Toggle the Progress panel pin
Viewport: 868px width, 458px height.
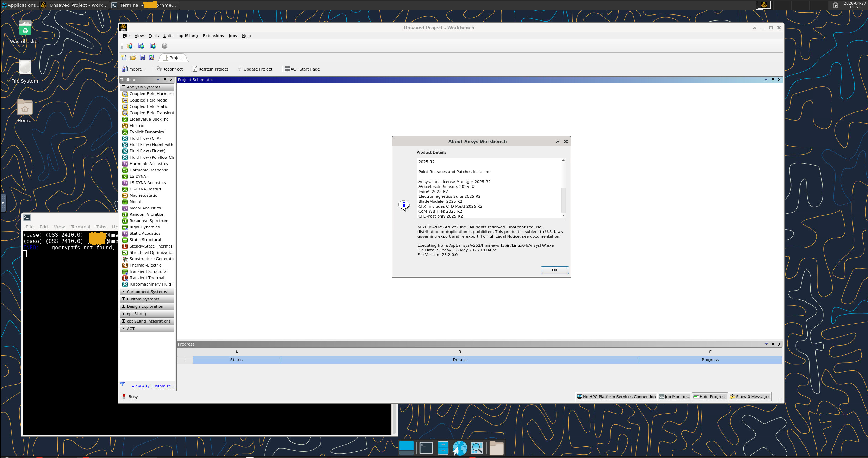(x=773, y=344)
